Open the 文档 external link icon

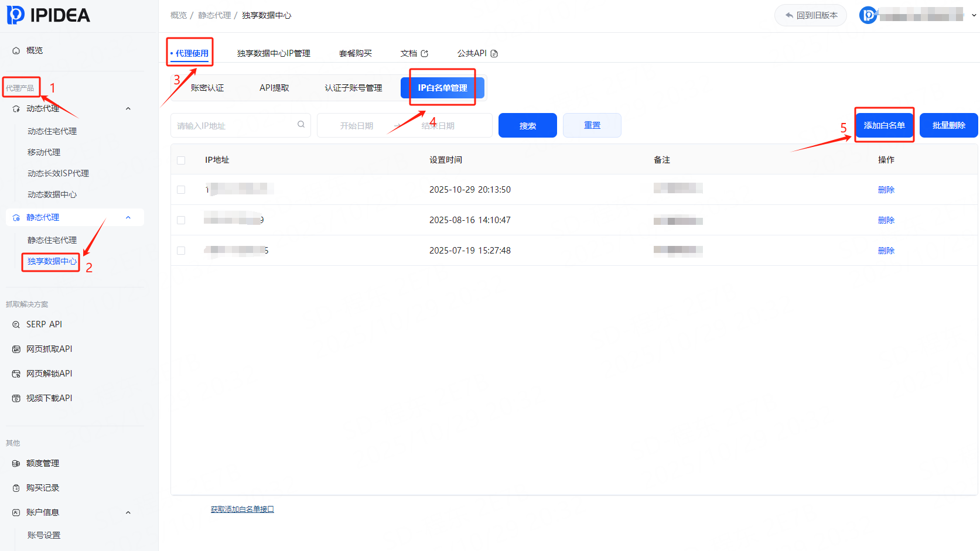pos(425,53)
